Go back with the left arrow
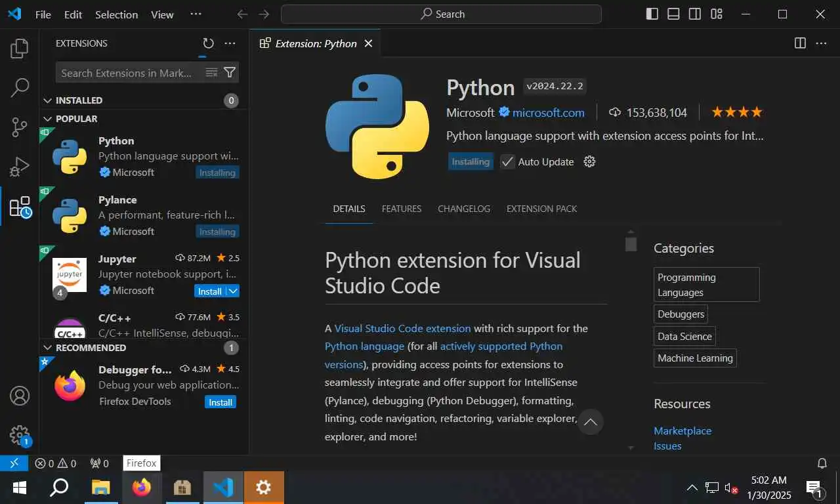This screenshot has width=840, height=504. [x=242, y=14]
